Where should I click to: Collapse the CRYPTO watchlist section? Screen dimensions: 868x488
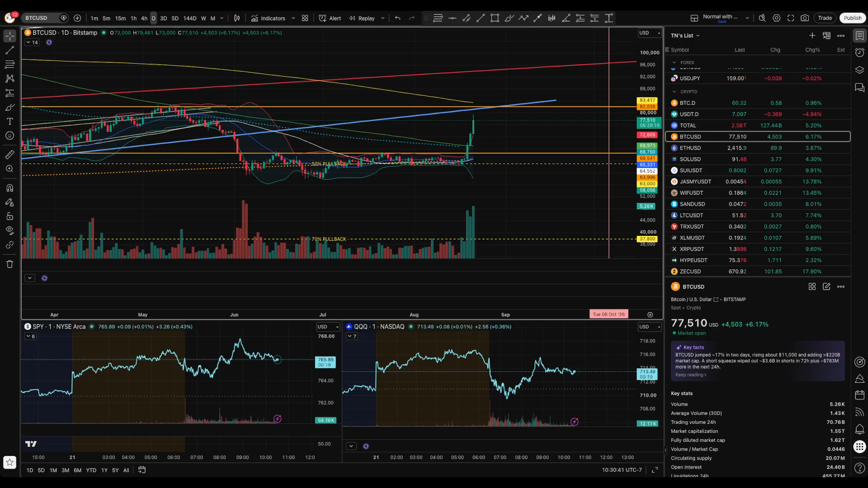point(675,92)
